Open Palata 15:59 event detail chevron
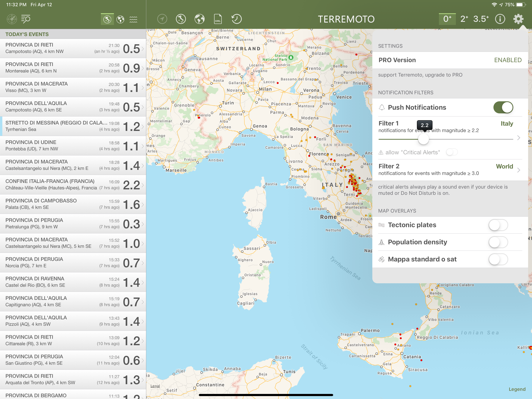 (143, 205)
